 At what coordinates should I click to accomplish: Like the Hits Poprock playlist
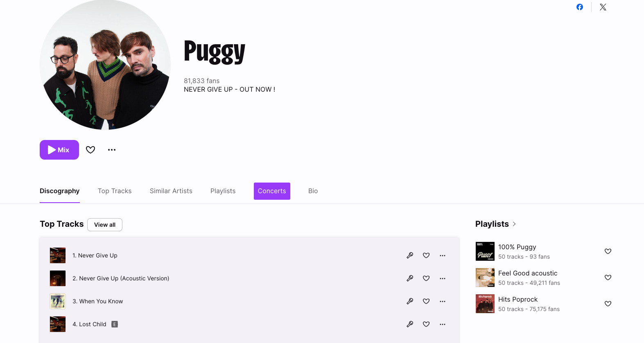pos(608,304)
